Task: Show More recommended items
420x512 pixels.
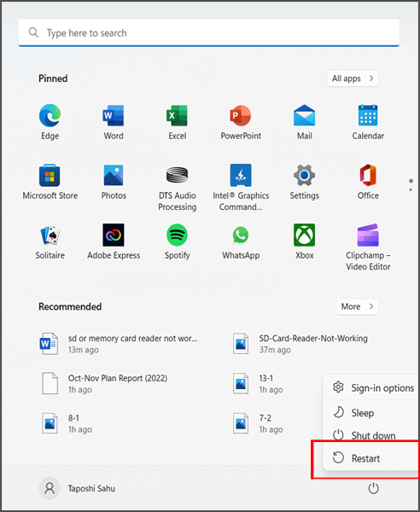Action: [358, 306]
